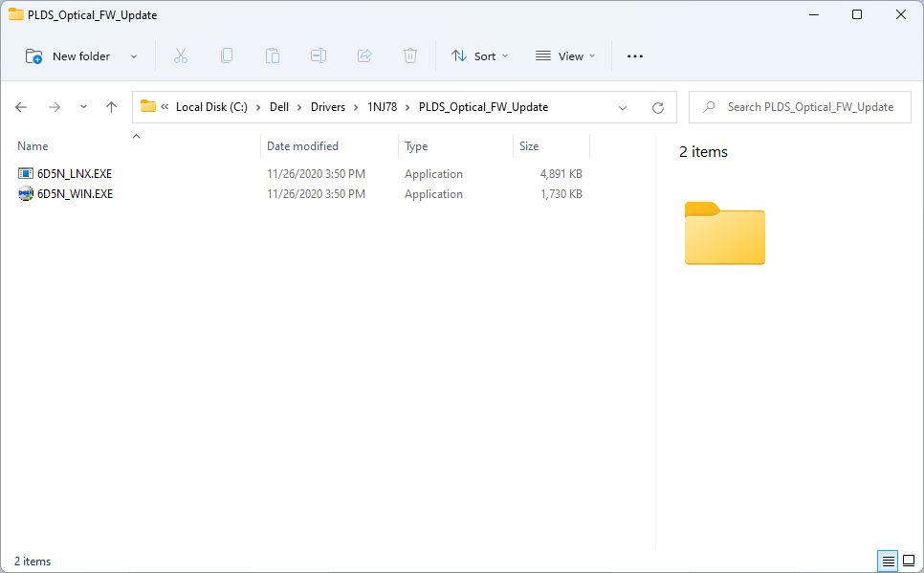Viewport: 924px width, 573px height.
Task: Click the Delete trash can icon
Action: (410, 56)
